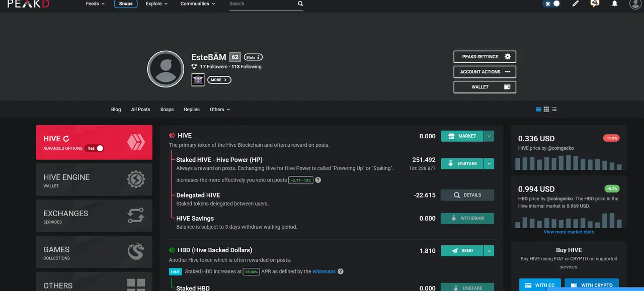
Task: Open the post editor pencil icon
Action: 576,4
